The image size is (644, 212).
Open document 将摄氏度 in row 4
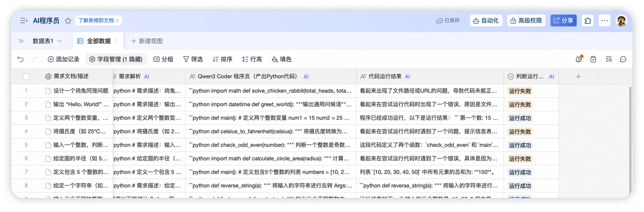click(77, 131)
